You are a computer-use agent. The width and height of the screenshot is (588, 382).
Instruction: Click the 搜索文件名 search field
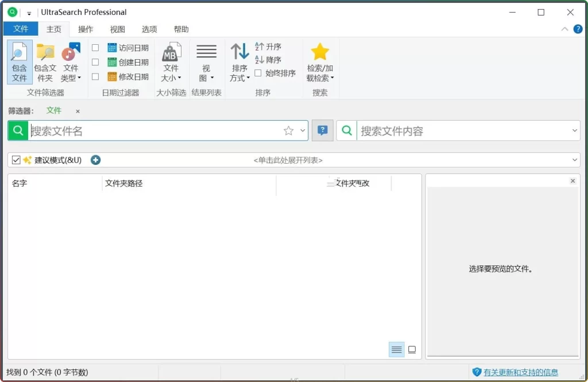155,131
